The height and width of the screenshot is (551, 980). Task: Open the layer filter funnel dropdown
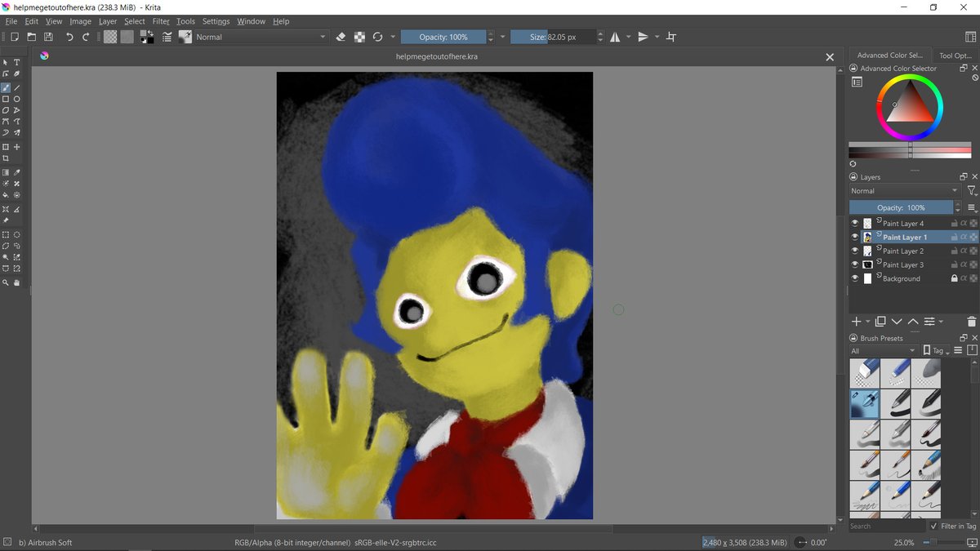point(971,191)
